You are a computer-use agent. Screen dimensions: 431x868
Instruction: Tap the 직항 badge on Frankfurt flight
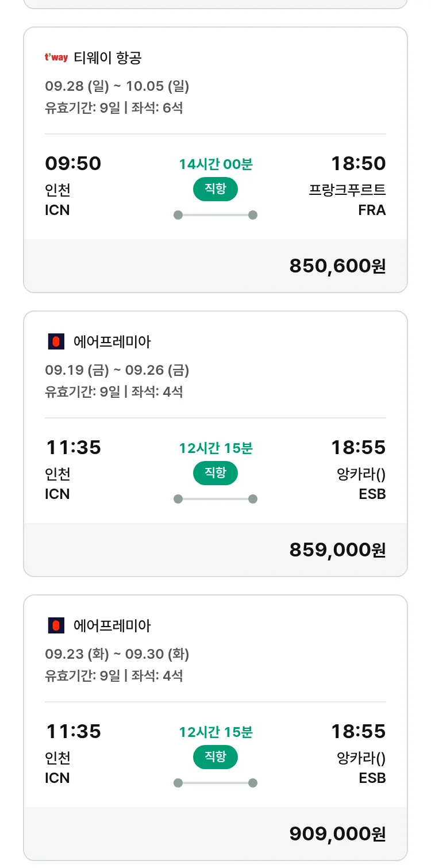215,189
